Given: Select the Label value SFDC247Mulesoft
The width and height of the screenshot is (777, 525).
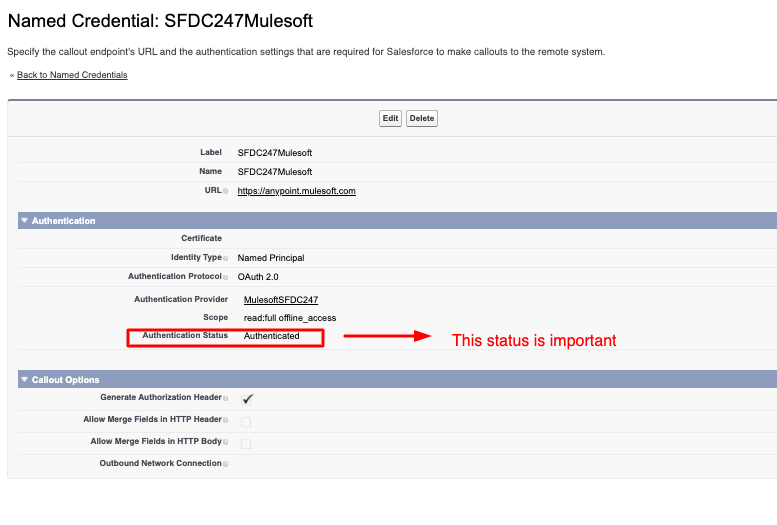Looking at the screenshot, I should click(275, 153).
